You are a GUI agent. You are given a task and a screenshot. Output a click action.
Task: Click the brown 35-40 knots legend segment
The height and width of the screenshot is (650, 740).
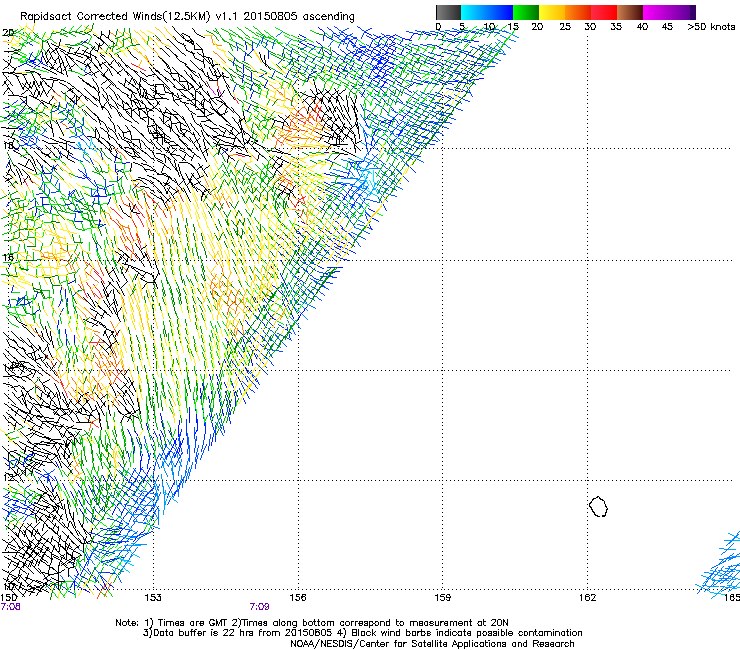630,12
